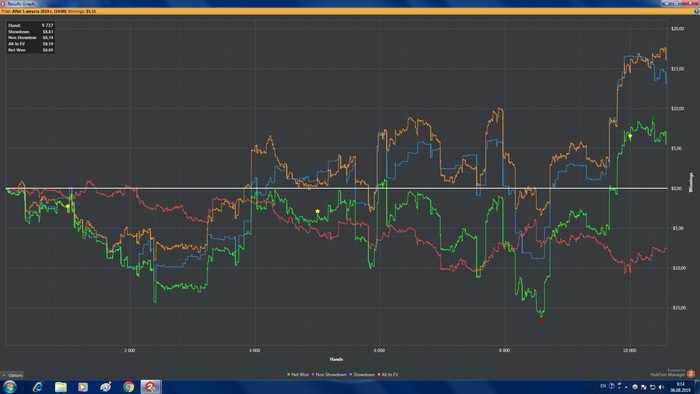Screen dimensions: 700x394
Task: Open Windows Media Player from taskbar
Action: click(x=83, y=386)
